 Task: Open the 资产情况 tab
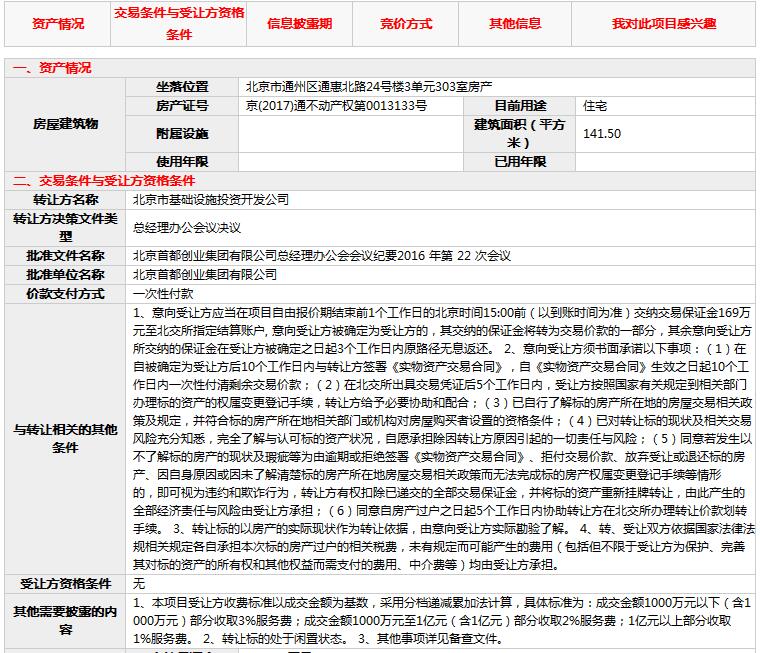click(58, 24)
